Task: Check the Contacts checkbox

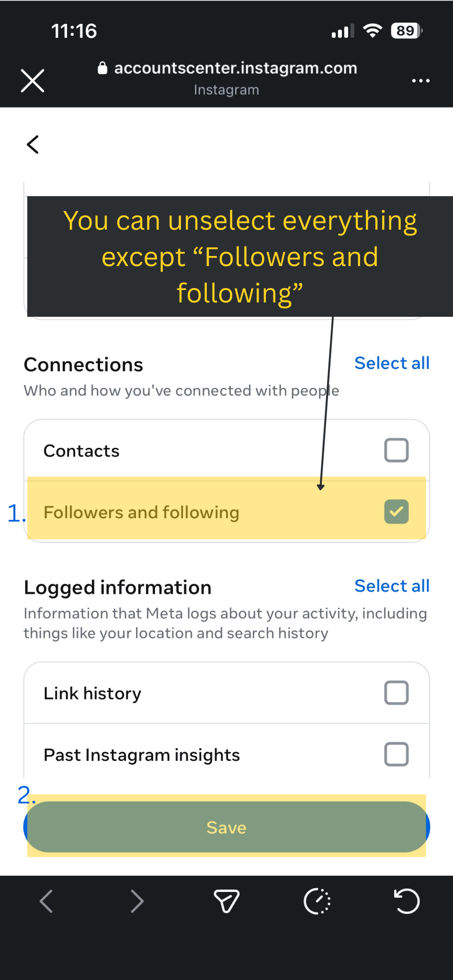Action: [x=396, y=450]
